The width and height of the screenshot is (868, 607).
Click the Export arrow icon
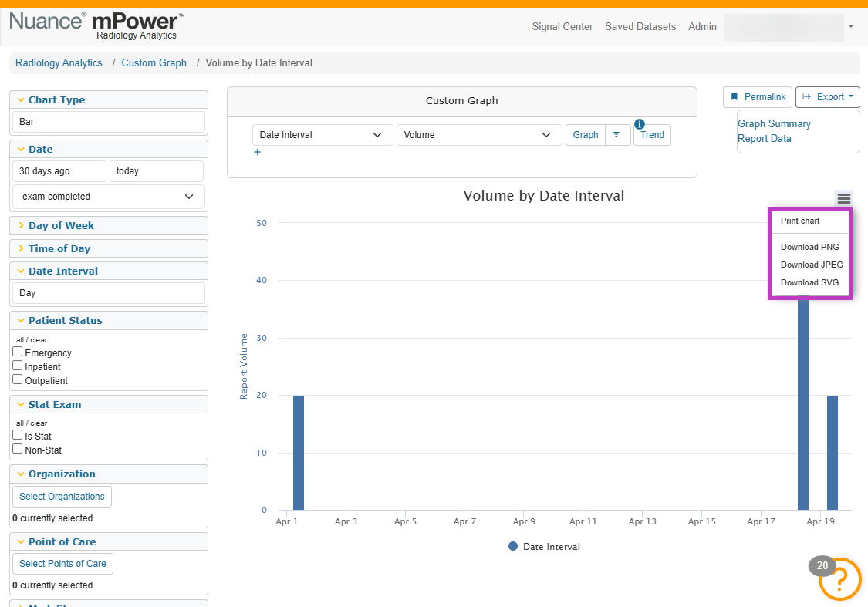click(x=806, y=97)
